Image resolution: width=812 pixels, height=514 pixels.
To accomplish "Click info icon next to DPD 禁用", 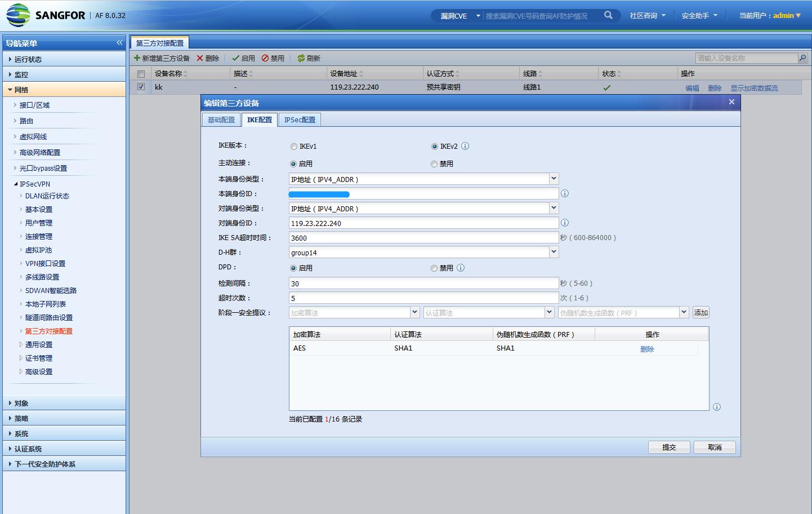I will 461,268.
